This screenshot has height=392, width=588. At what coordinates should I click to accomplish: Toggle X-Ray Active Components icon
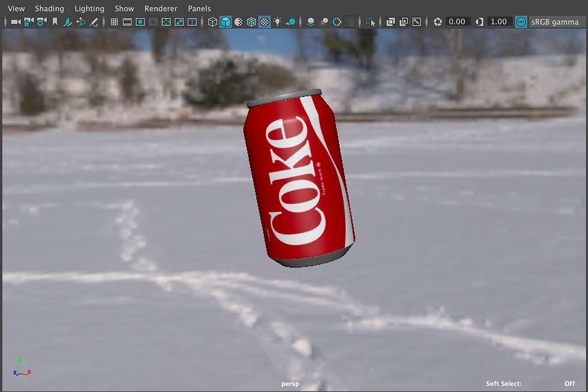(404, 22)
